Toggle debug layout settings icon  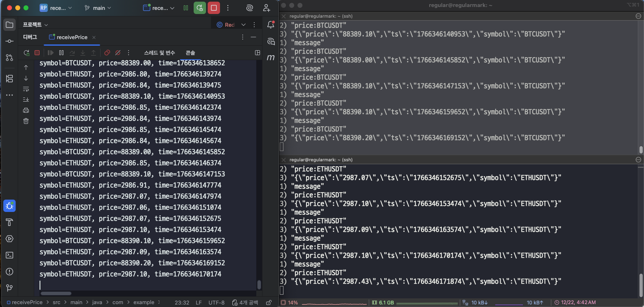258,53
